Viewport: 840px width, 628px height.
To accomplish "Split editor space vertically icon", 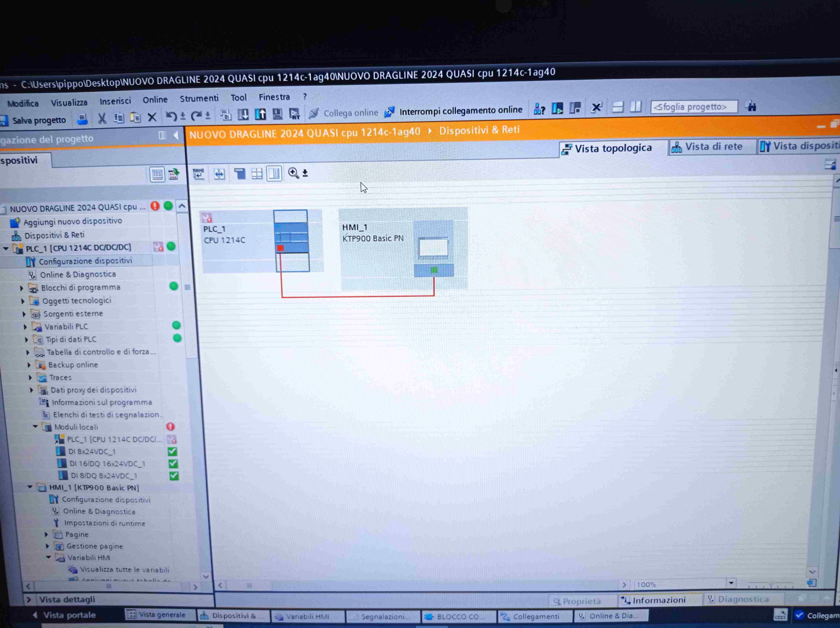I will [635, 107].
